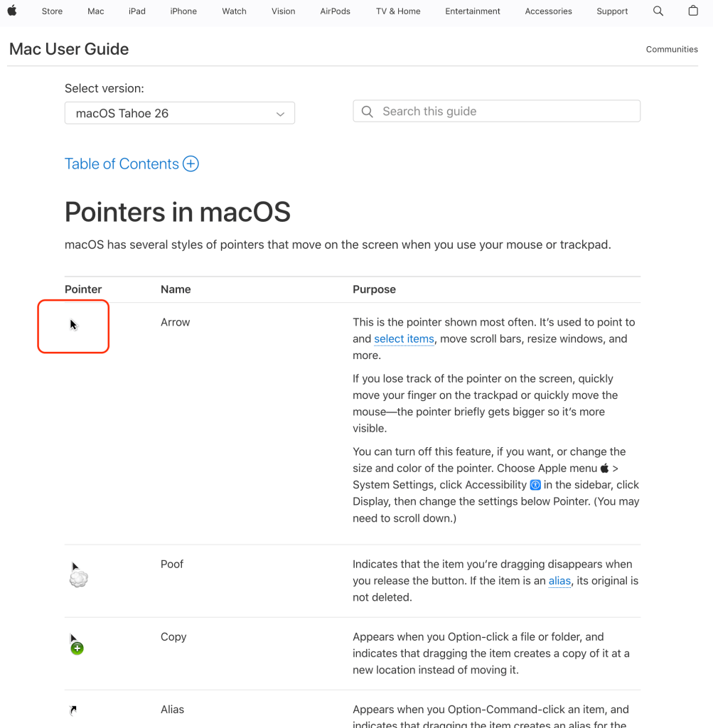Click the Mac User Guide title

[69, 49]
